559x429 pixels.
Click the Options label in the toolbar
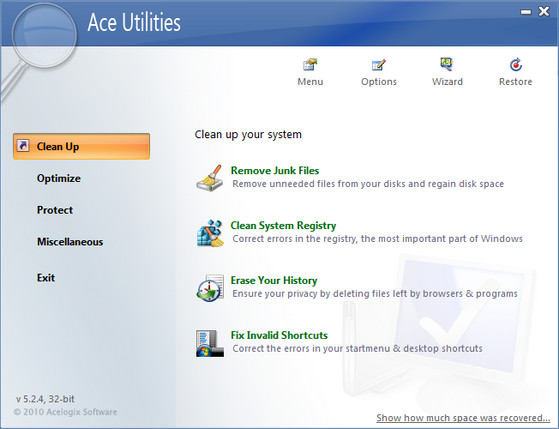click(379, 82)
